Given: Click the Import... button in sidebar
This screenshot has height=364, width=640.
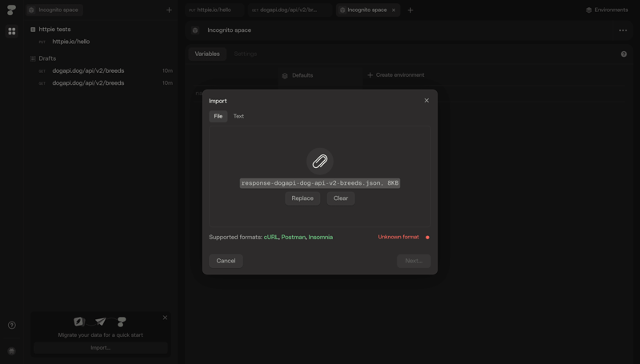Looking at the screenshot, I should [101, 348].
